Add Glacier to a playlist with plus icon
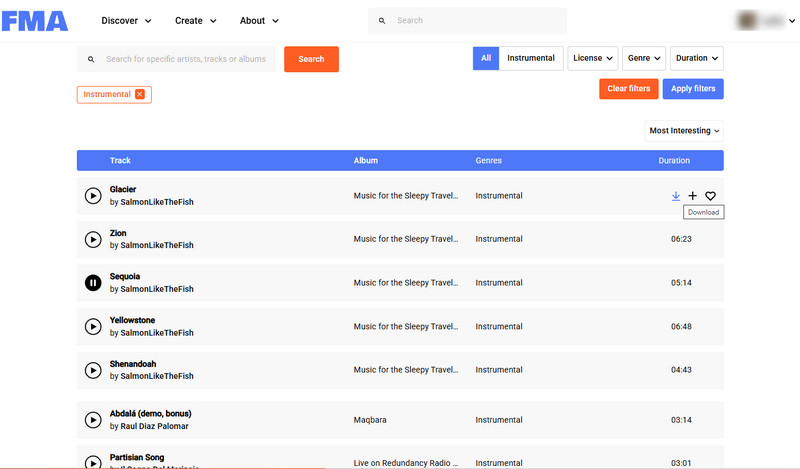The image size is (800, 469). [x=692, y=195]
